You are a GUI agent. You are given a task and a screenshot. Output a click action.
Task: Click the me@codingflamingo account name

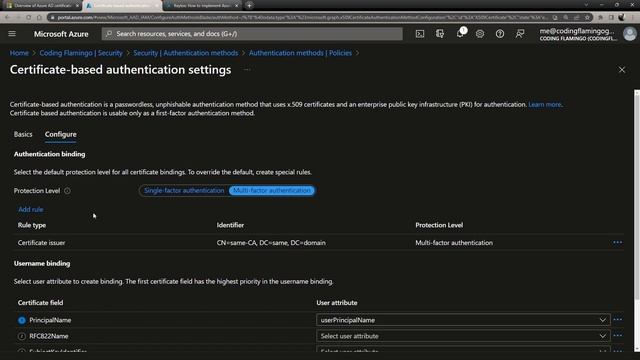[x=577, y=31]
